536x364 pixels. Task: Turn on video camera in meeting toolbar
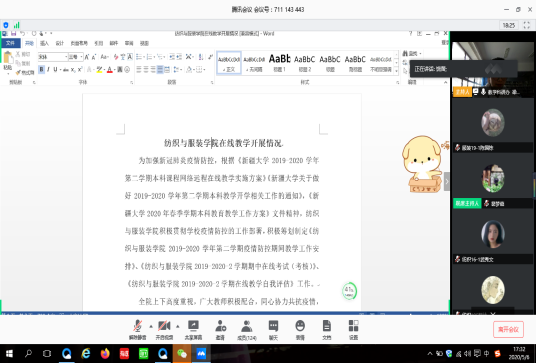tap(164, 330)
